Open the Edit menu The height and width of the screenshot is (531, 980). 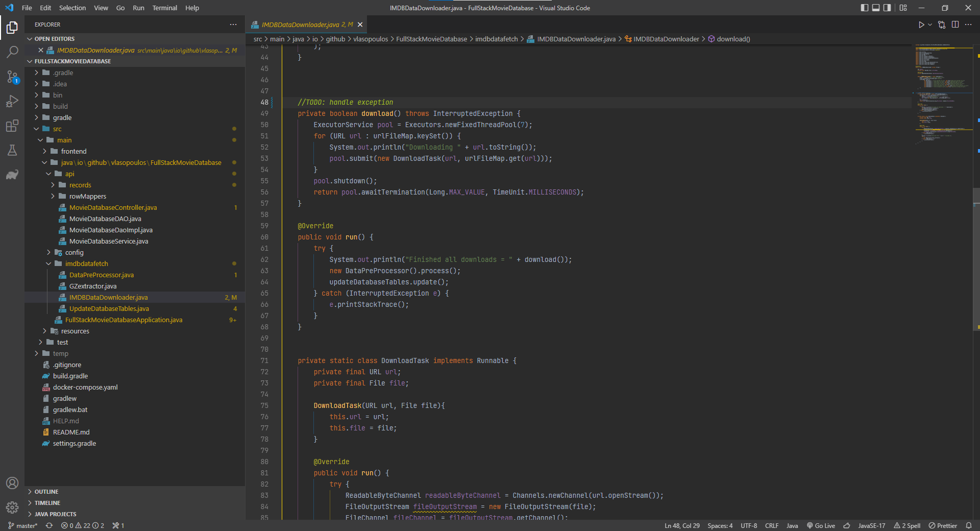tap(45, 8)
